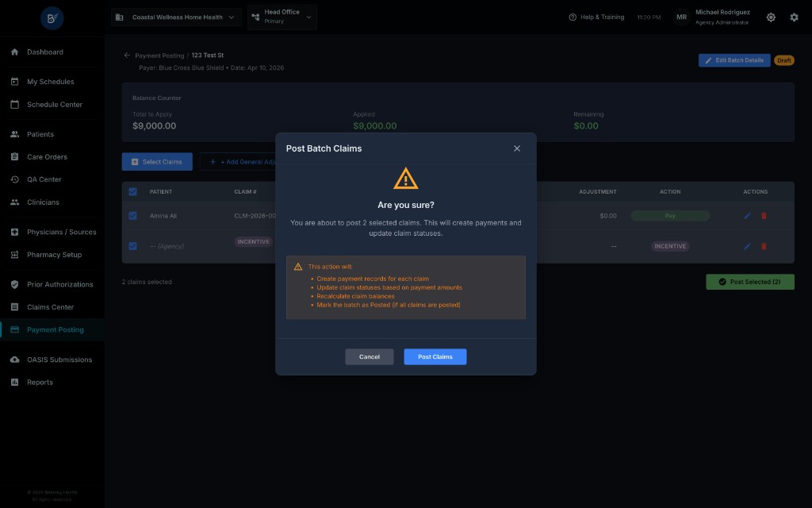Click Post Selected (2) button
This screenshot has width=812, height=508.
click(750, 282)
